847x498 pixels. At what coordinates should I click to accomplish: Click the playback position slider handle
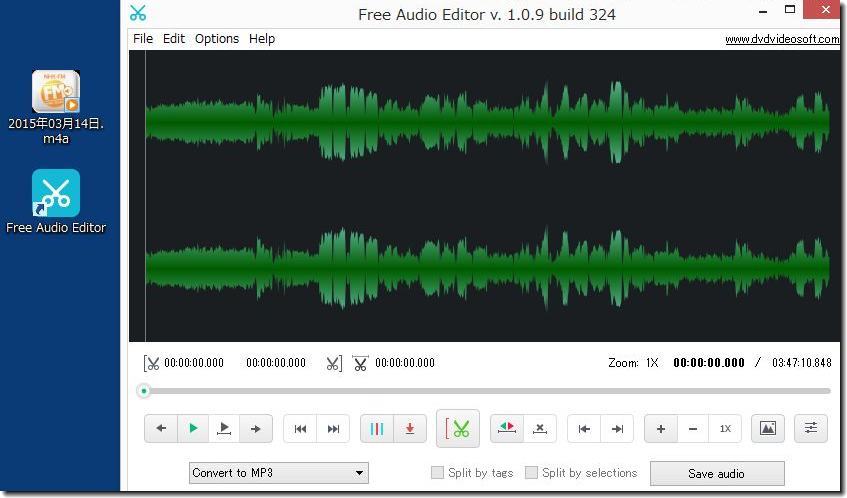tap(144, 391)
